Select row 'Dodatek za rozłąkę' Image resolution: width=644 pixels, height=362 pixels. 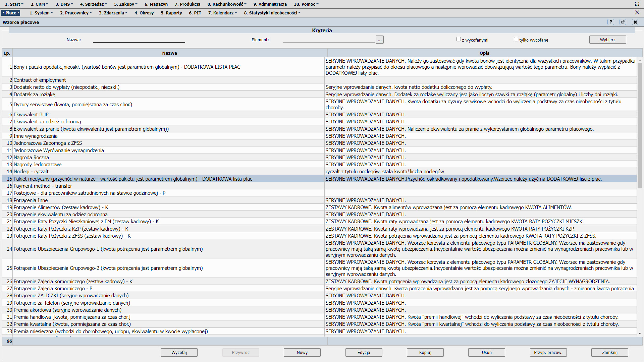pos(319,95)
